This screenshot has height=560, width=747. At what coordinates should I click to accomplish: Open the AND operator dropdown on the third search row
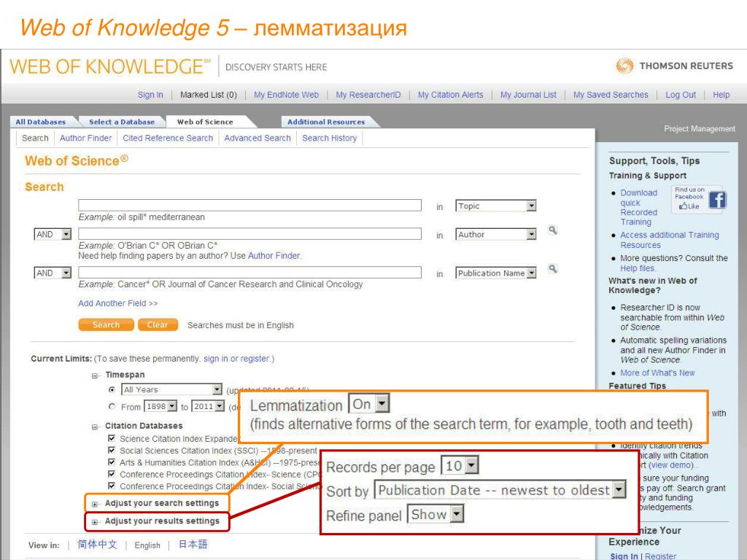[x=53, y=273]
